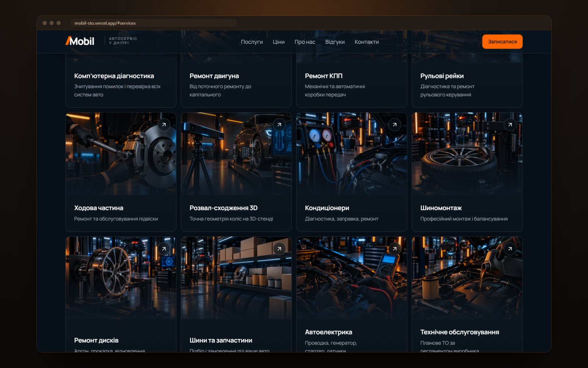Open arrow icon on Технічне обслуговування card
This screenshot has width=588, height=368.
[510, 249]
